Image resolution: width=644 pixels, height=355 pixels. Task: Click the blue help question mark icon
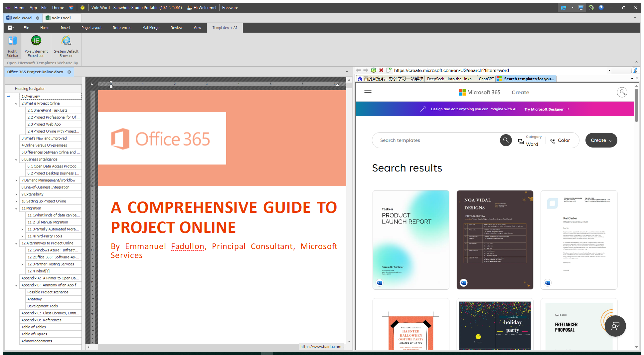coord(601,8)
